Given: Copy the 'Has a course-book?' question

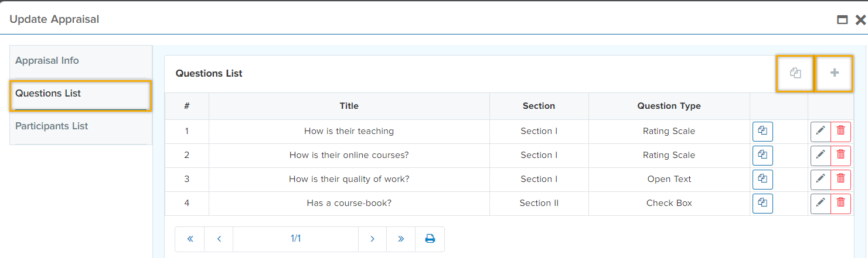Looking at the screenshot, I should (x=763, y=204).
